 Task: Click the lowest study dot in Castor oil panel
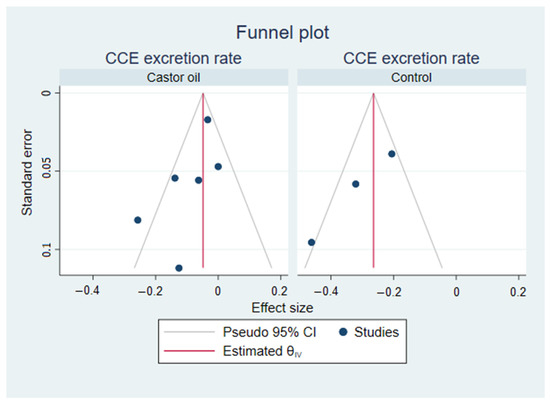click(x=179, y=268)
